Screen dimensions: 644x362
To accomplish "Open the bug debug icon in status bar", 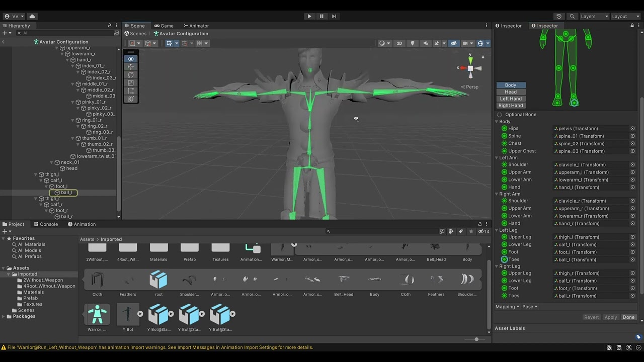I will (x=609, y=347).
